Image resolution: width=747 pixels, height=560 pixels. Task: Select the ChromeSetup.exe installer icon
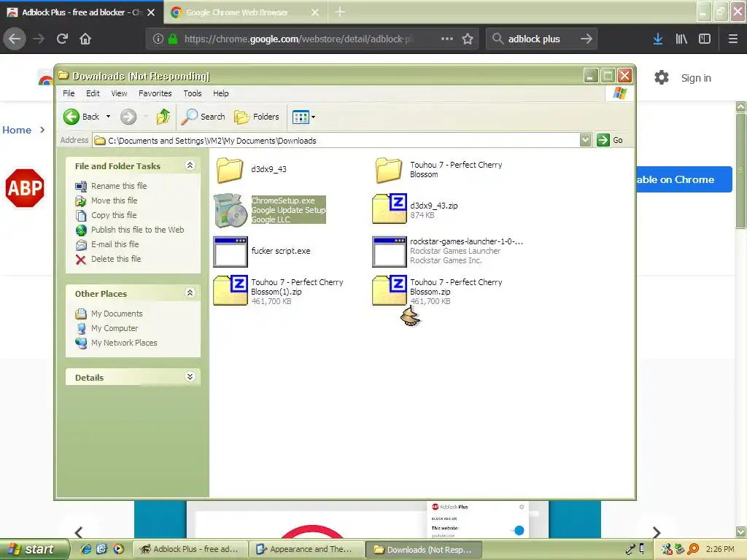click(x=231, y=211)
